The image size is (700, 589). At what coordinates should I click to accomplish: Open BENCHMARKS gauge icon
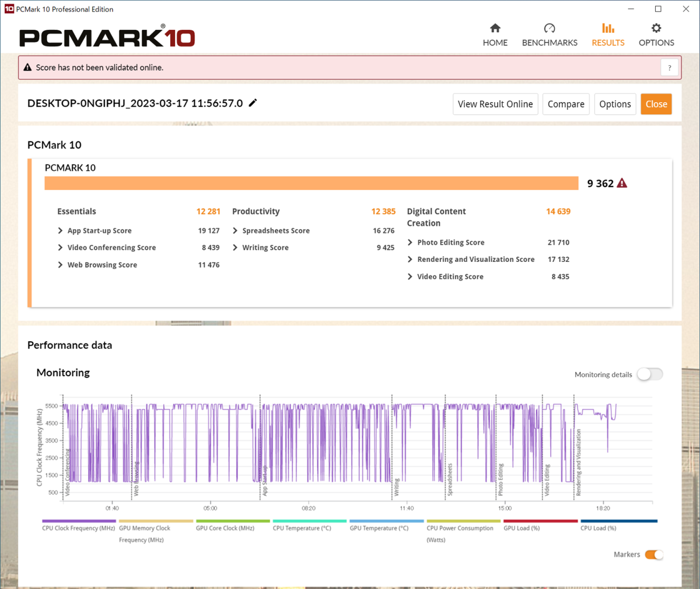click(549, 28)
